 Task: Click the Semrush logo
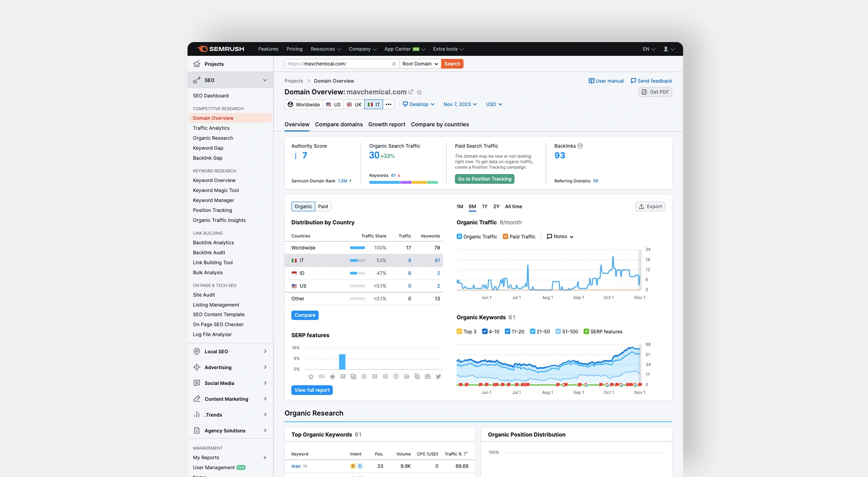coord(220,49)
